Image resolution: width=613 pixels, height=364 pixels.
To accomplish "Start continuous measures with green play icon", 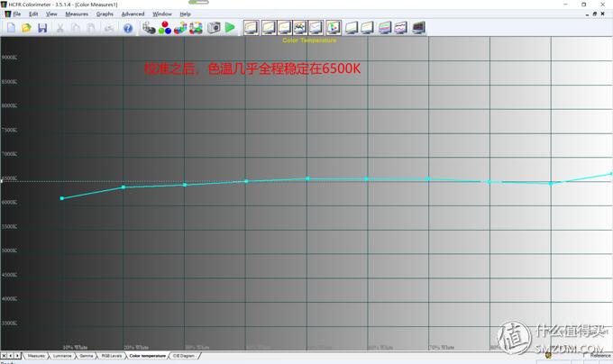I will (230, 27).
